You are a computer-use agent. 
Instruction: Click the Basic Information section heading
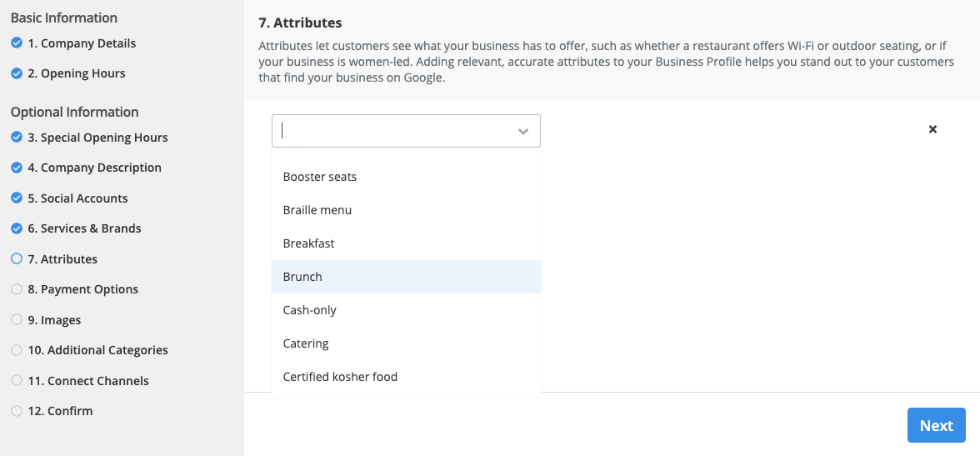pyautogui.click(x=63, y=18)
